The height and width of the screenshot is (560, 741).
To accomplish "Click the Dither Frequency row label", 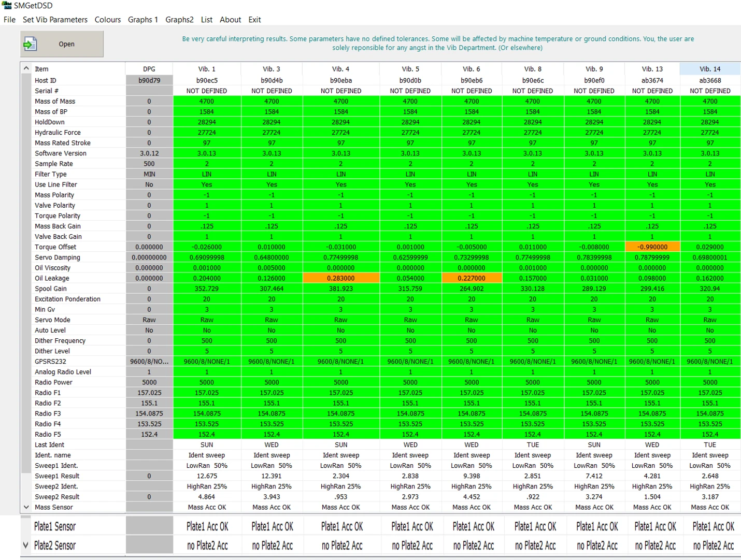I will tap(60, 341).
